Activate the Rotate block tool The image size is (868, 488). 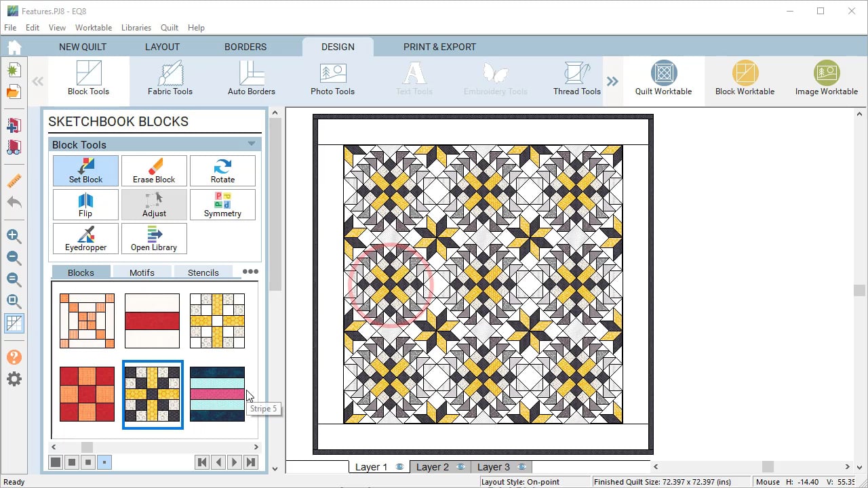pos(222,171)
